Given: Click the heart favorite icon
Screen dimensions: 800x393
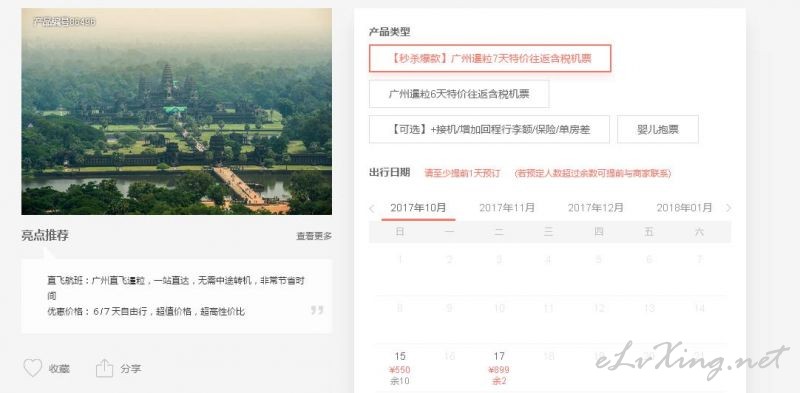Looking at the screenshot, I should coord(33,368).
